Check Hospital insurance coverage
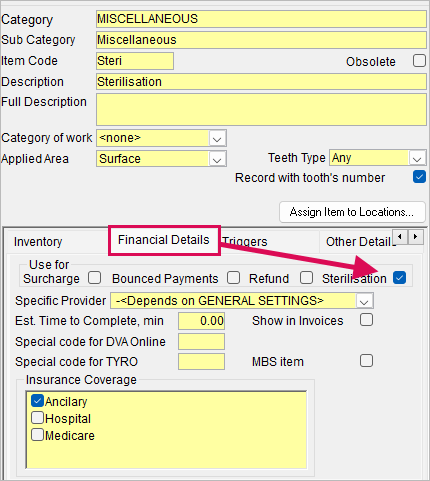This screenshot has width=430, height=481. pyautogui.click(x=37, y=418)
